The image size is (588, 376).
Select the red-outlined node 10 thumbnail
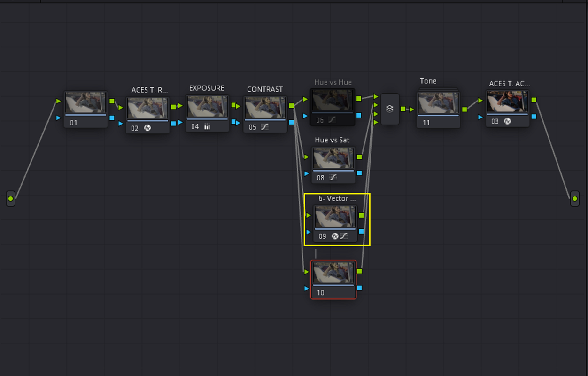click(x=333, y=273)
